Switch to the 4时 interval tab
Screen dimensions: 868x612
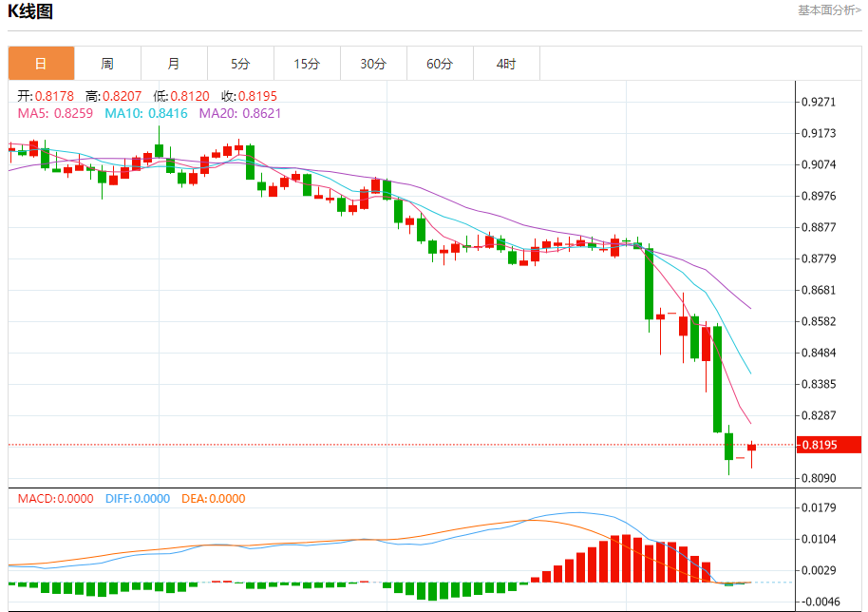click(x=506, y=64)
